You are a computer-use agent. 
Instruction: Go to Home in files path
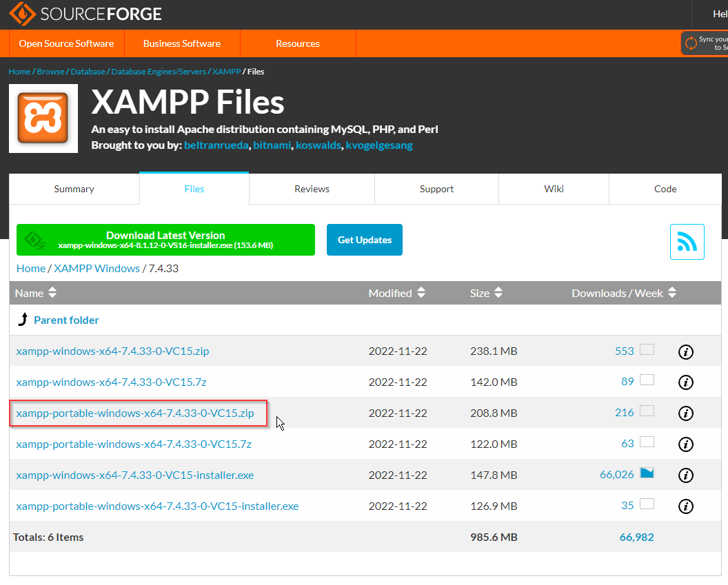pos(31,269)
